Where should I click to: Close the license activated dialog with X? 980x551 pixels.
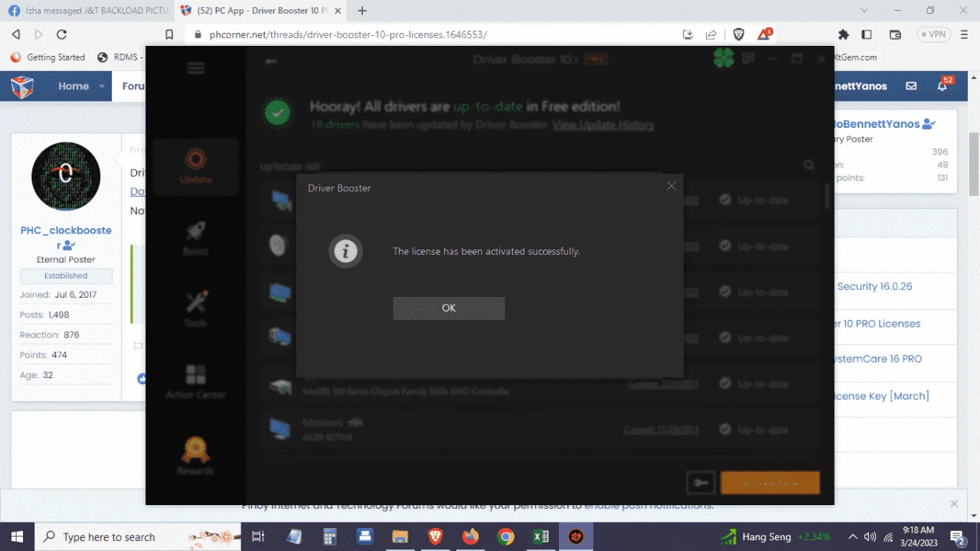tap(671, 186)
